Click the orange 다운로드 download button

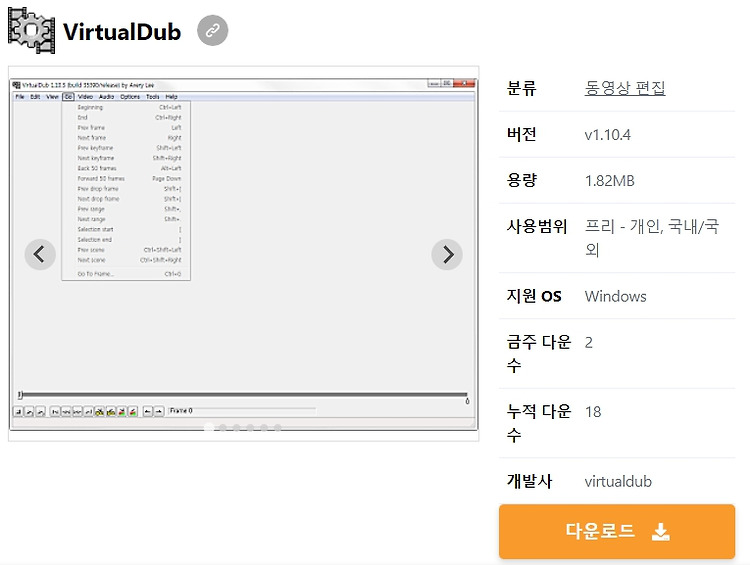(617, 531)
